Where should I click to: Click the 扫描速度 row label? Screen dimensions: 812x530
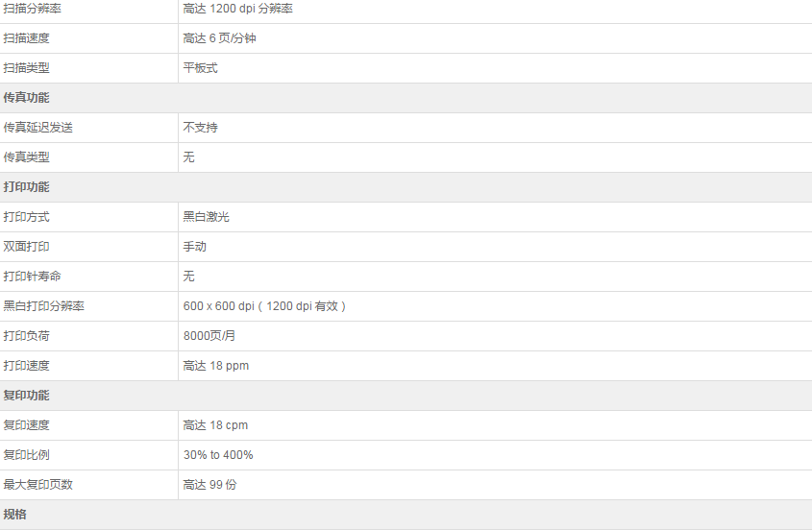[x=26, y=38]
